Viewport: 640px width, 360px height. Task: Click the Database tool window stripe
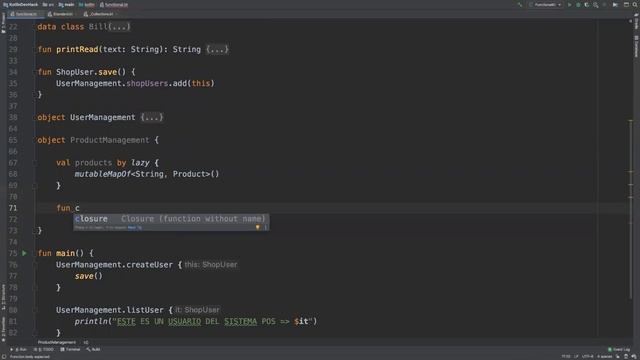tap(636, 46)
